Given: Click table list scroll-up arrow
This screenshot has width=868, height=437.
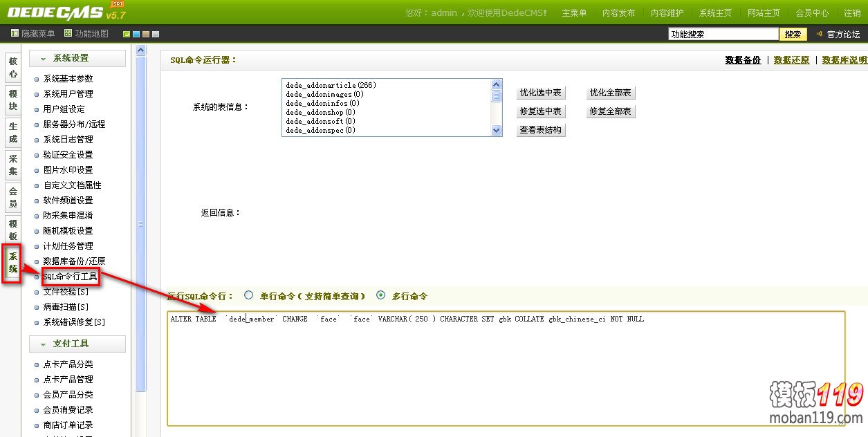Looking at the screenshot, I should pyautogui.click(x=496, y=85).
